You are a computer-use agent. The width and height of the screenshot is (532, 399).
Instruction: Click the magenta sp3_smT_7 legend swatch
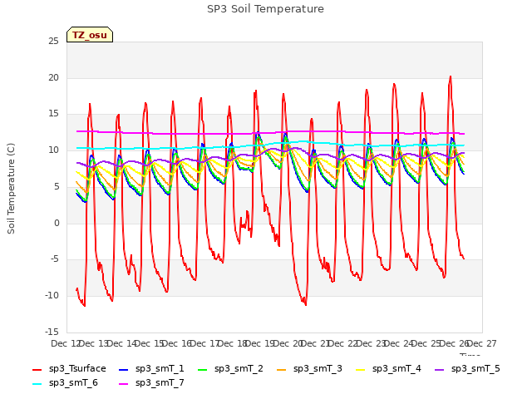[x=124, y=384]
